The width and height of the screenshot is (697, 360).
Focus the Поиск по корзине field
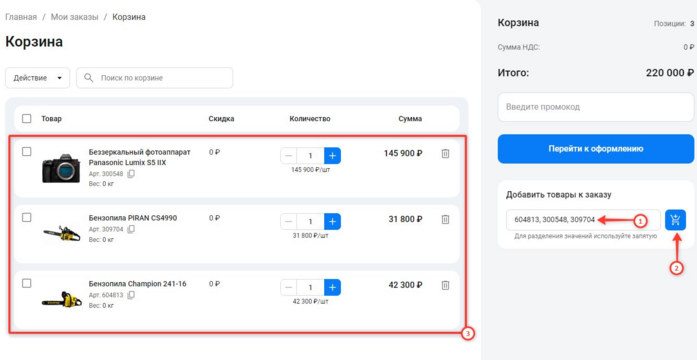[x=155, y=78]
